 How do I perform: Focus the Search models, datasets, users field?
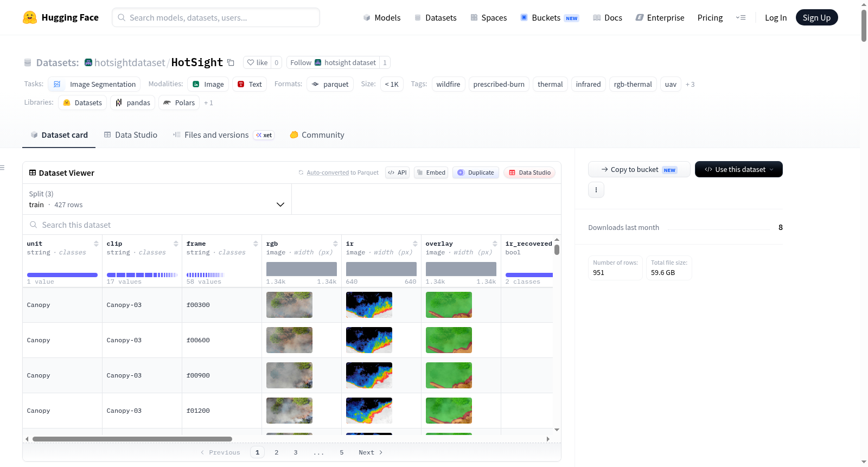tap(216, 17)
